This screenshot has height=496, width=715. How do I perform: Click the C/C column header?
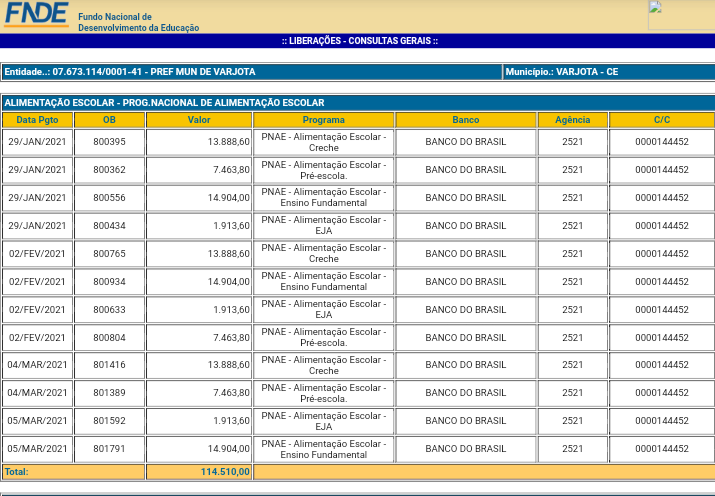pos(662,120)
